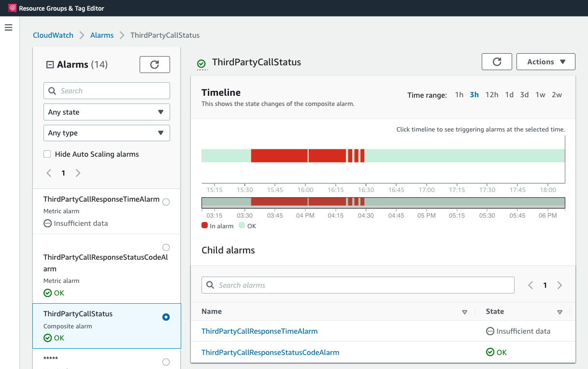Select ThirdPartyCallResponseTimeAlarm name in the Alarms list
Screen dimensions: 588x369
click(101, 199)
